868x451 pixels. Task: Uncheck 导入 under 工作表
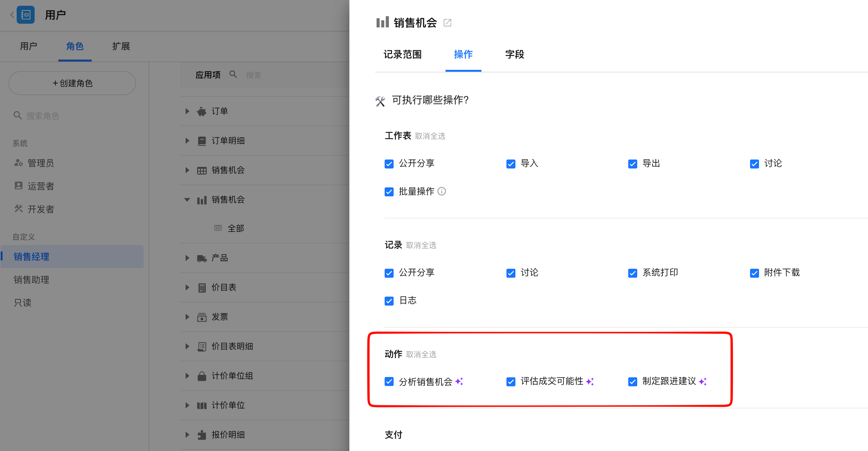coord(511,164)
